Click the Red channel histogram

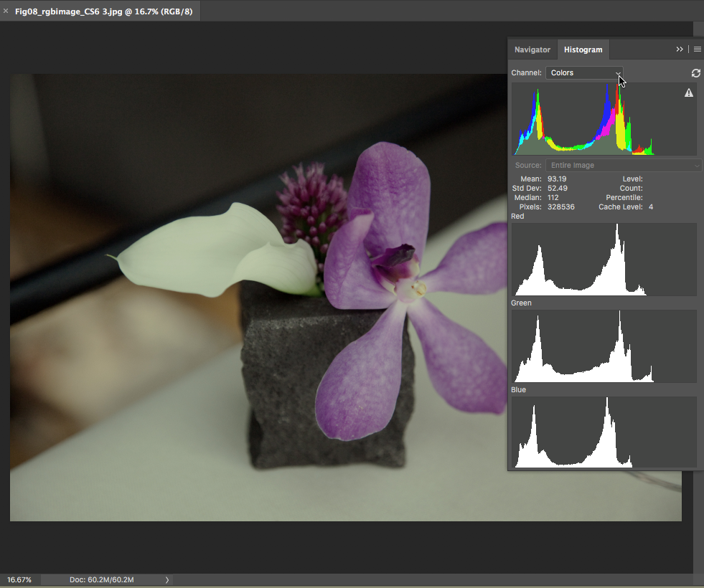(x=604, y=260)
